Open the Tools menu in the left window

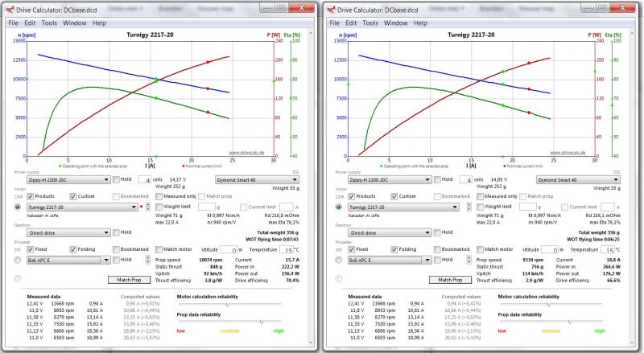[x=49, y=23]
